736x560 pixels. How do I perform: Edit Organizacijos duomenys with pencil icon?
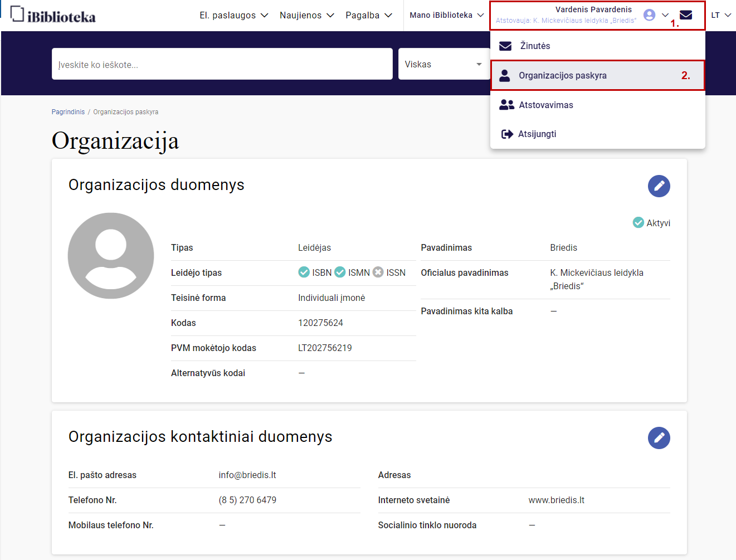(659, 186)
